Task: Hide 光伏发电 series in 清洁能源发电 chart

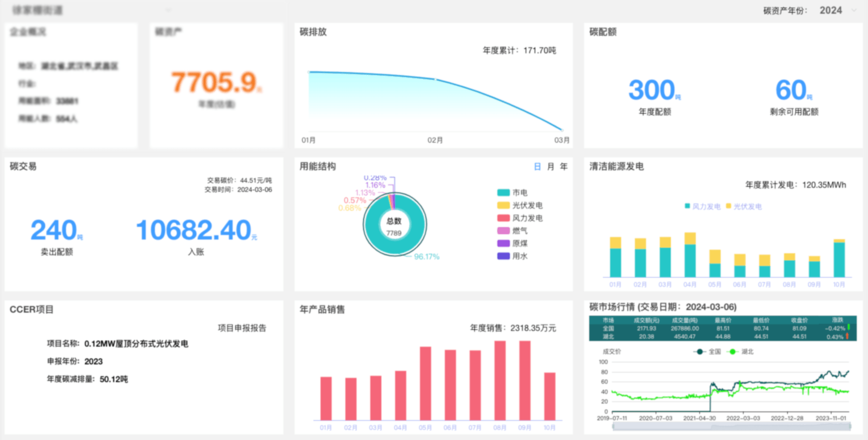Action: 743,207
